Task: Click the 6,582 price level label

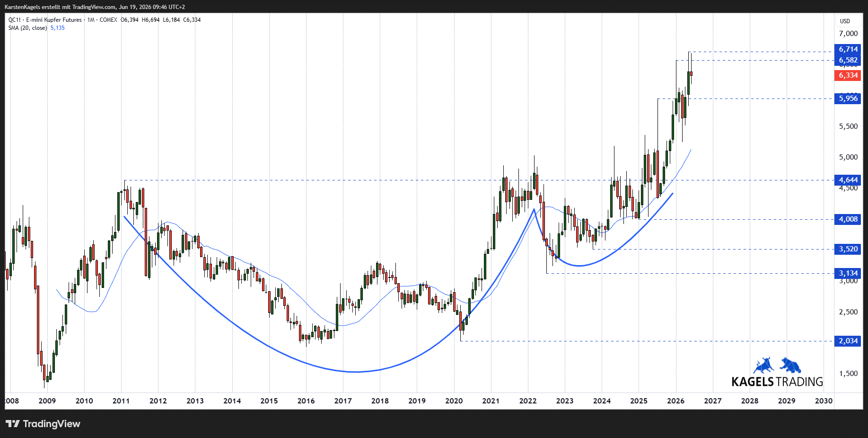Action: click(x=848, y=60)
